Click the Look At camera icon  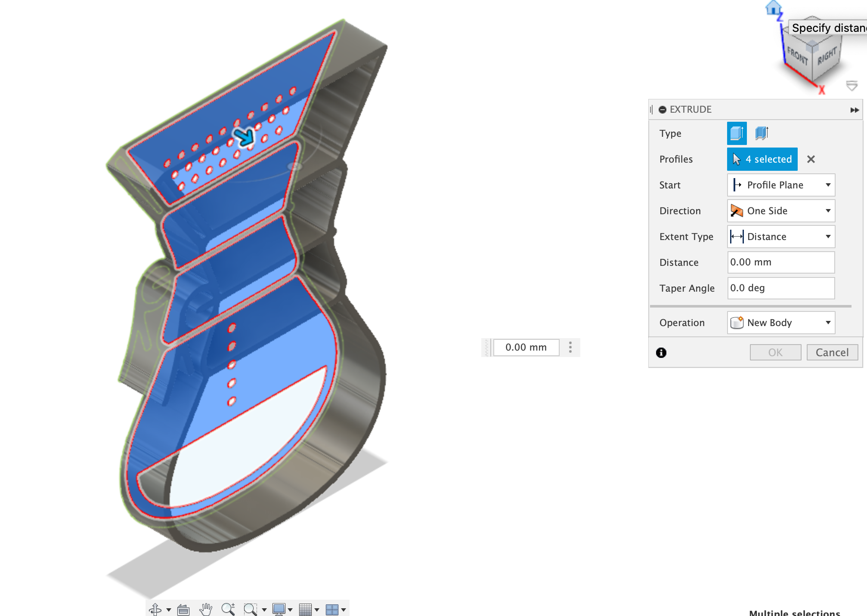[183, 609]
